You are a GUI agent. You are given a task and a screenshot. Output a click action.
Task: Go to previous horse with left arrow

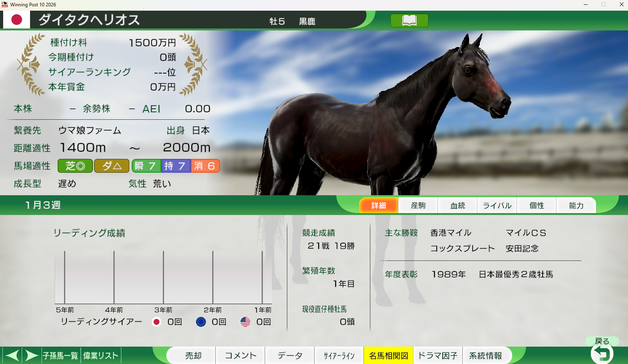(12, 355)
